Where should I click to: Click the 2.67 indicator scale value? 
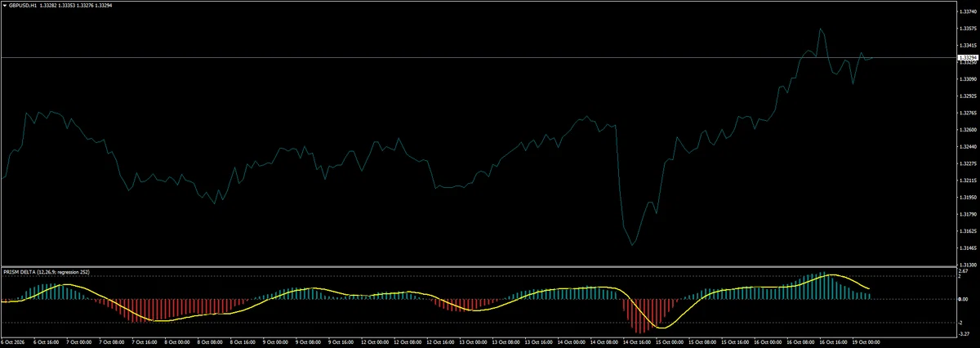point(964,271)
